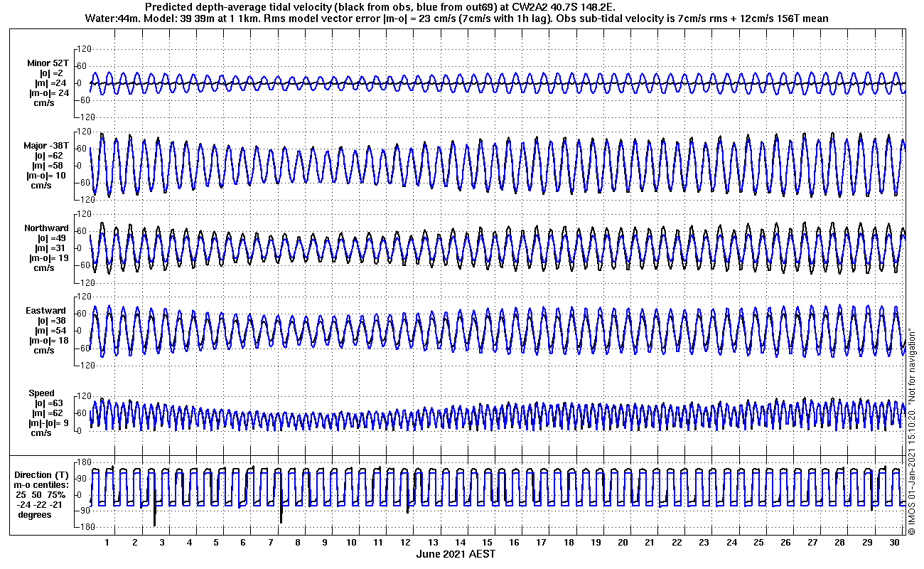Click the '|m|-|o|= 9' Speed value
Viewport: 924px width, 569px height.
pyautogui.click(x=49, y=422)
